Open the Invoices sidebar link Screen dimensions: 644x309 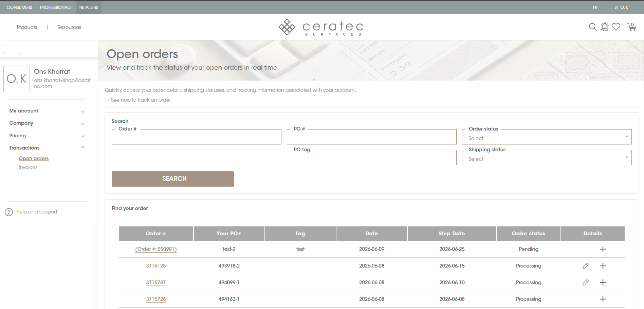pyautogui.click(x=28, y=167)
